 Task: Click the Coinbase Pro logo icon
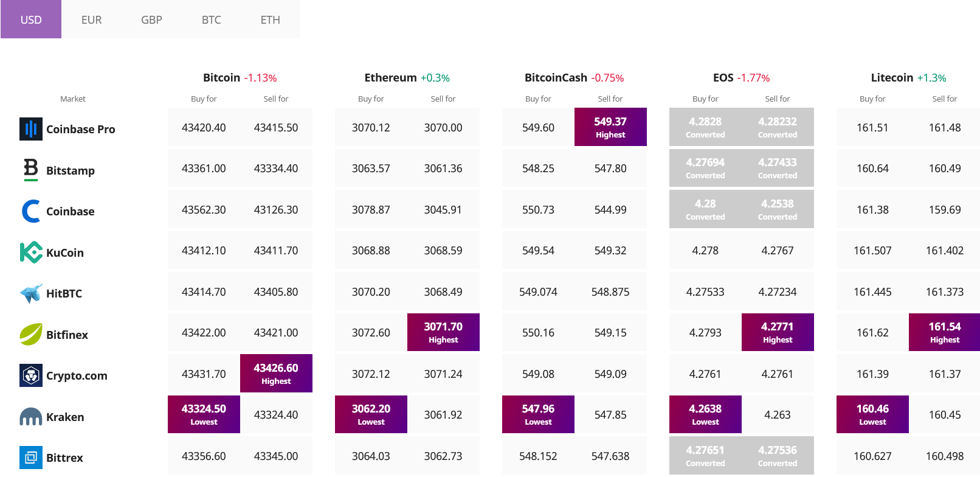point(31,129)
